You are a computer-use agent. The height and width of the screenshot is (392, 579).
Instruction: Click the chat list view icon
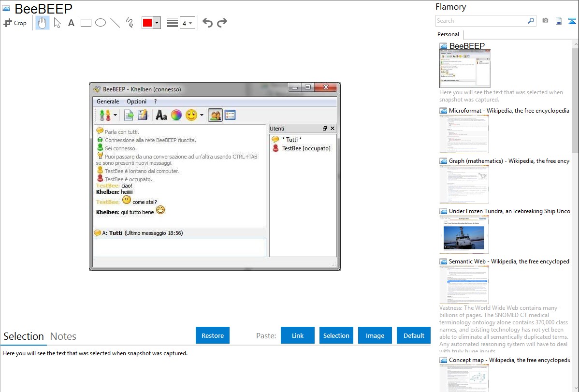[230, 115]
